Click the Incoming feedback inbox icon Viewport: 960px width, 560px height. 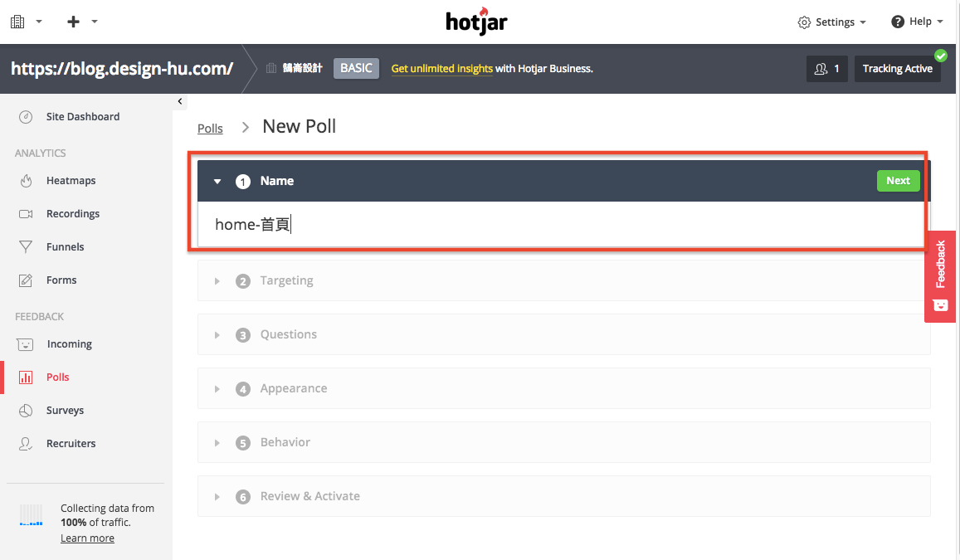pos(26,344)
